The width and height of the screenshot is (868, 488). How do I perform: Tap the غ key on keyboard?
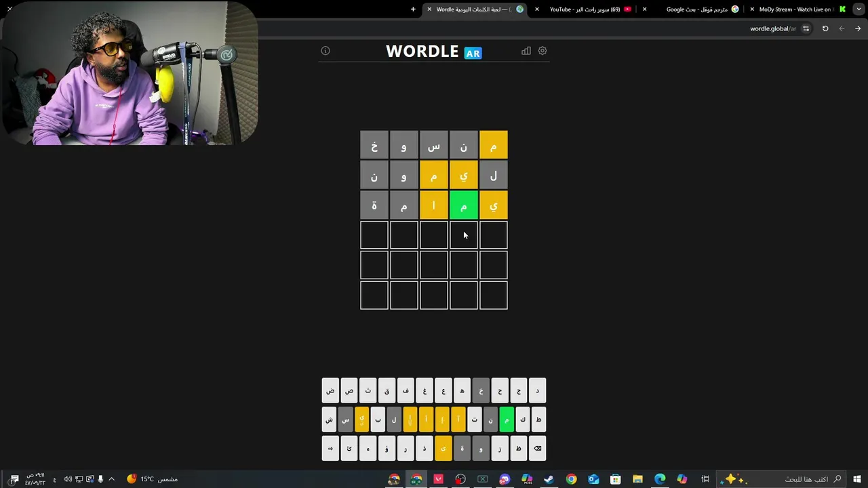point(425,390)
